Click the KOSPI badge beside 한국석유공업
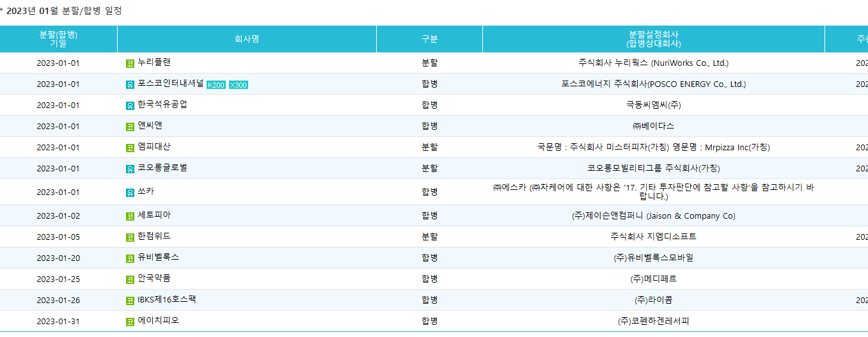 click(x=130, y=106)
